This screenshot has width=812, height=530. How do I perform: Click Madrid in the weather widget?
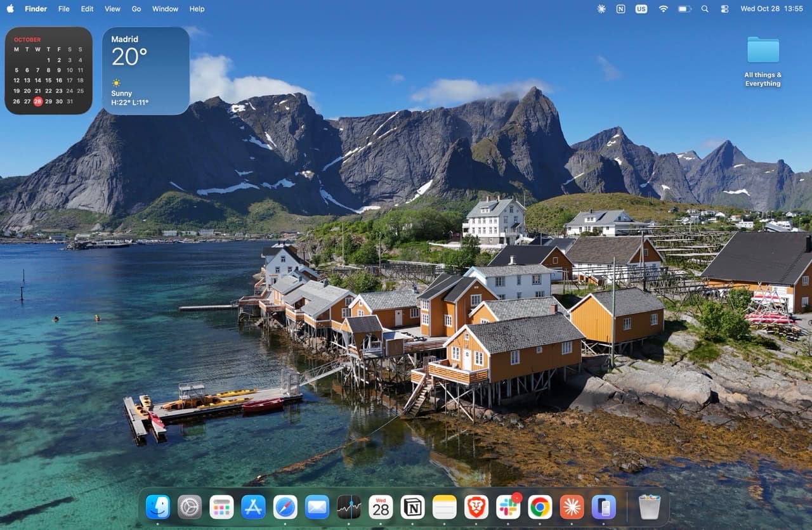click(124, 39)
